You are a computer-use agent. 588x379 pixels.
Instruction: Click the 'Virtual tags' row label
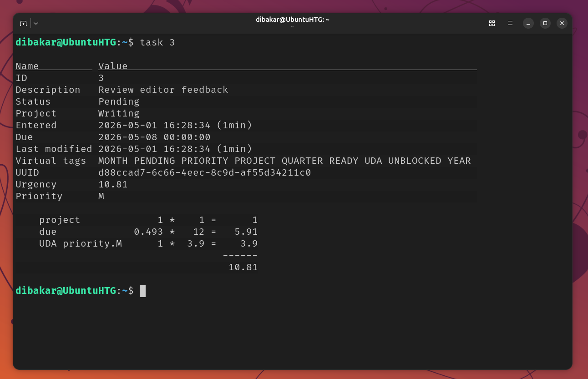pyautogui.click(x=51, y=161)
